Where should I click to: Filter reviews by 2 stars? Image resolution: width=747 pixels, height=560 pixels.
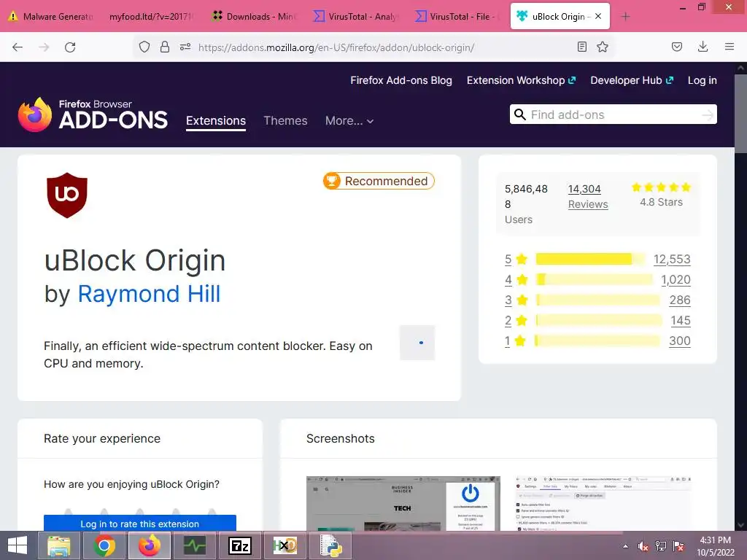[516, 321]
